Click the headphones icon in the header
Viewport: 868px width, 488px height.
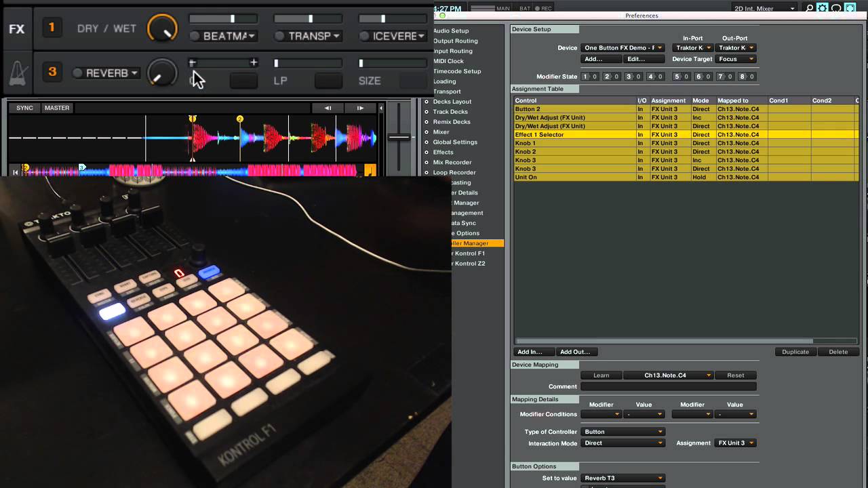tap(836, 8)
